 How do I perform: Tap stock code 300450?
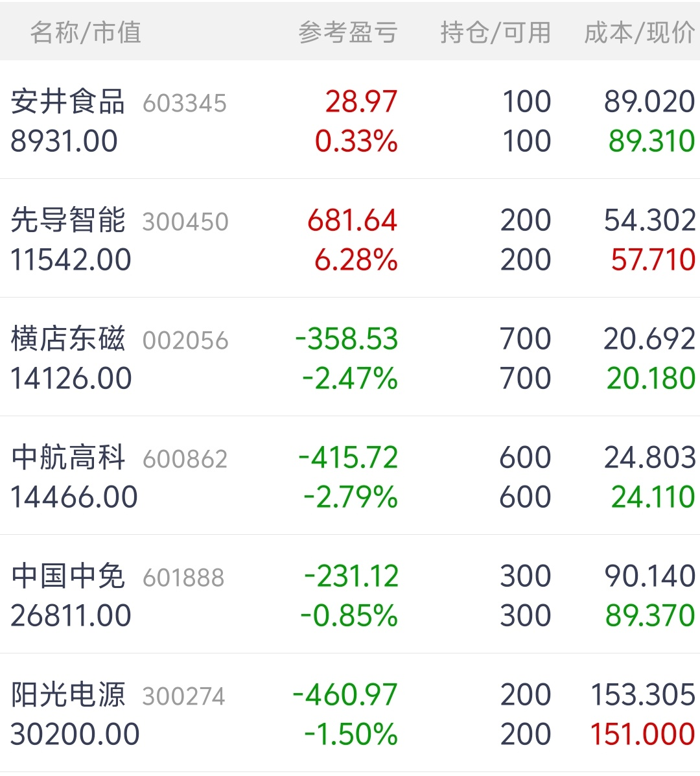[185, 222]
